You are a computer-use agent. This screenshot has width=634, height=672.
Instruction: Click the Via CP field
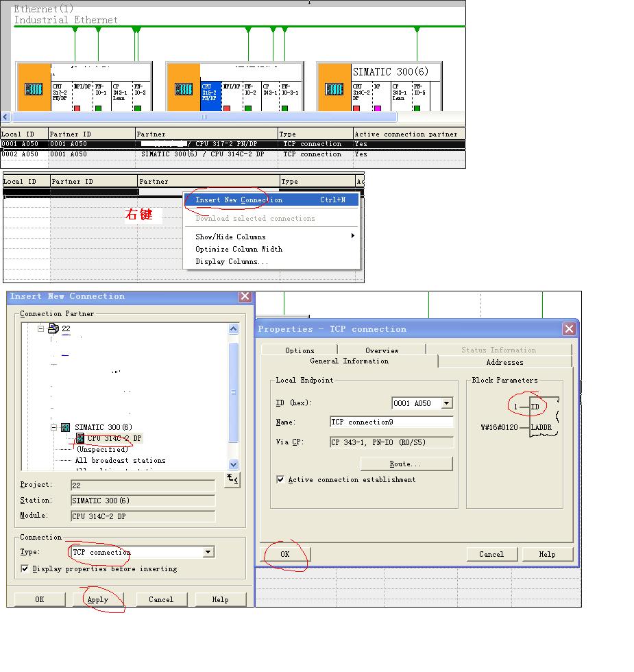click(x=391, y=442)
